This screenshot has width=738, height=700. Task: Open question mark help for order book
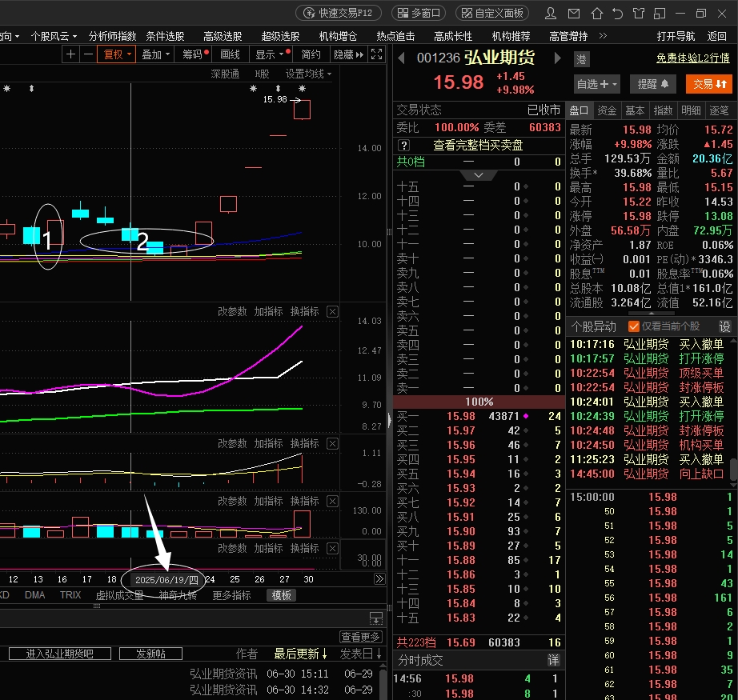(x=404, y=146)
